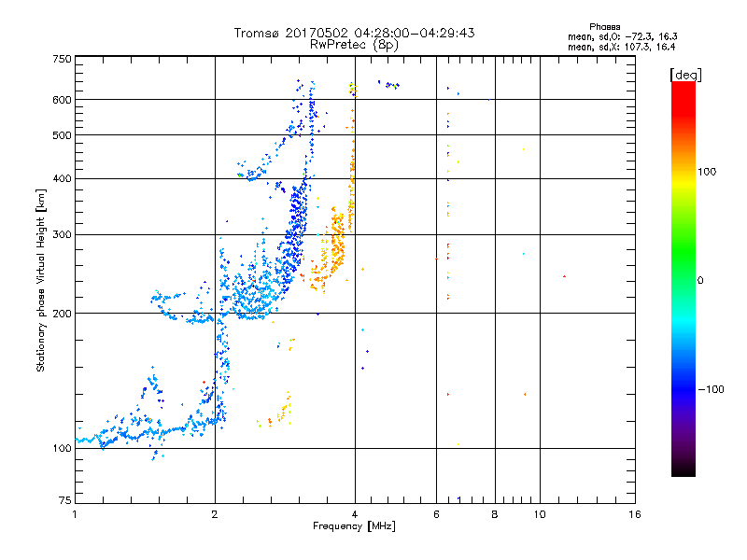Click the 'Frequency [MHz]' axis label

point(354,526)
